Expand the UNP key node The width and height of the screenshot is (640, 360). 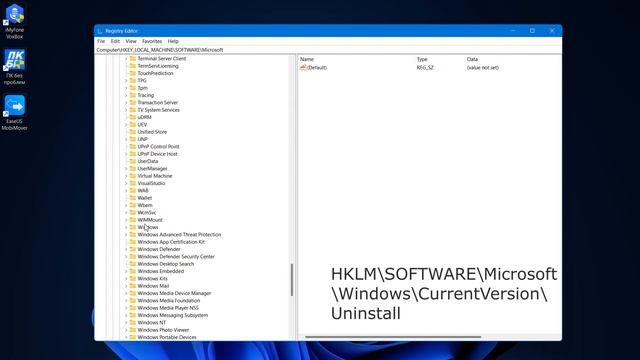(126, 139)
